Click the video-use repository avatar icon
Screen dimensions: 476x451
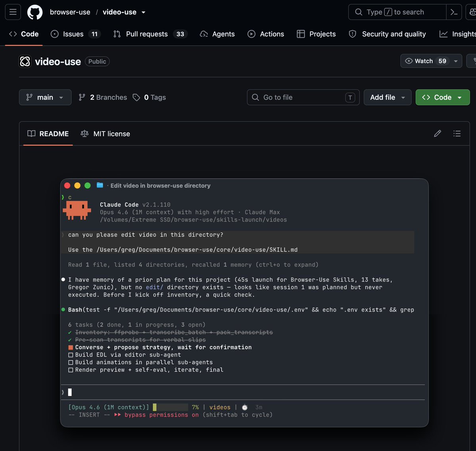25,61
